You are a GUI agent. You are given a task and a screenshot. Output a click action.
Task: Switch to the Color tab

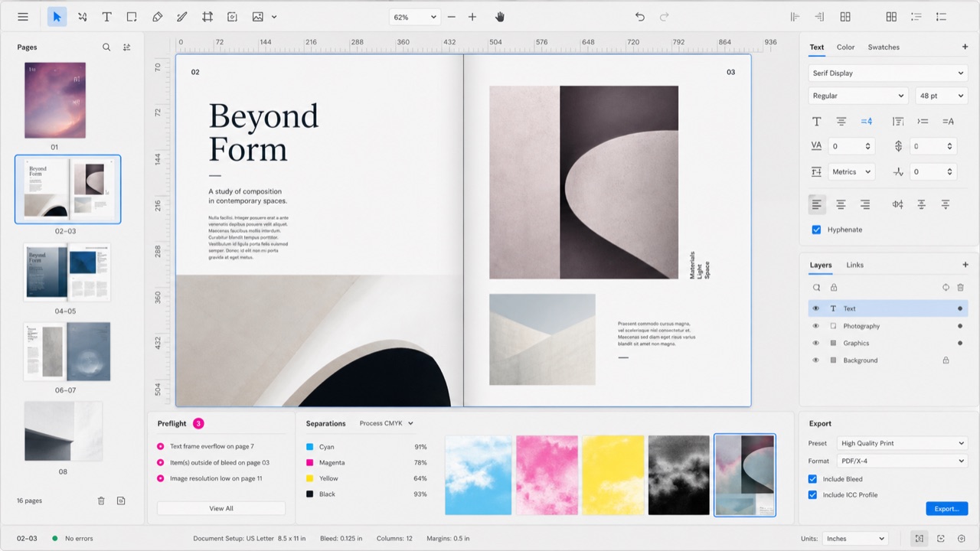845,47
